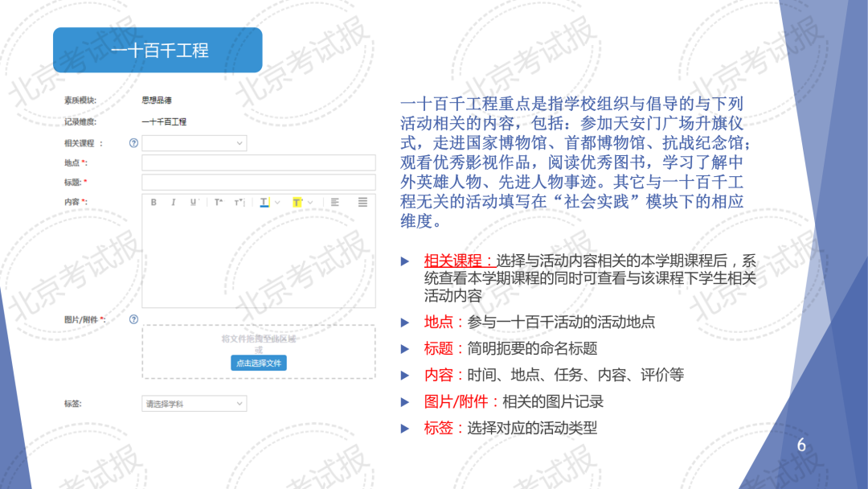Toggle bold formatting in 内容 editor
The image size is (868, 489).
tap(154, 203)
